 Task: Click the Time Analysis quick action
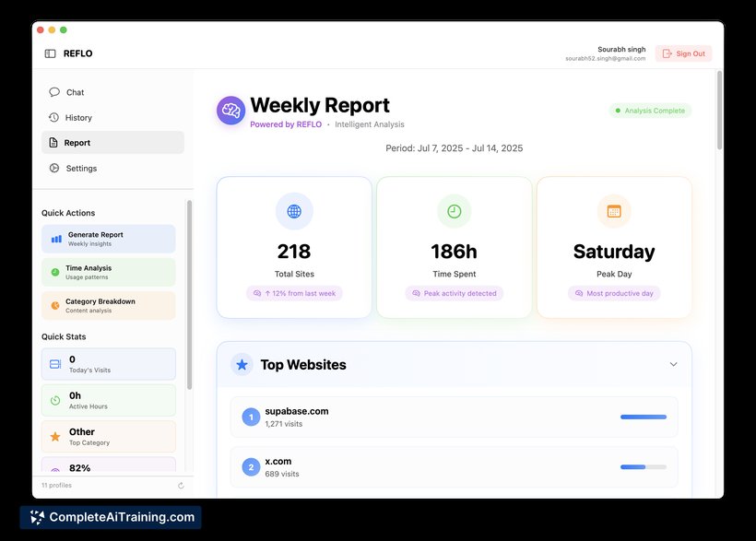tap(109, 272)
